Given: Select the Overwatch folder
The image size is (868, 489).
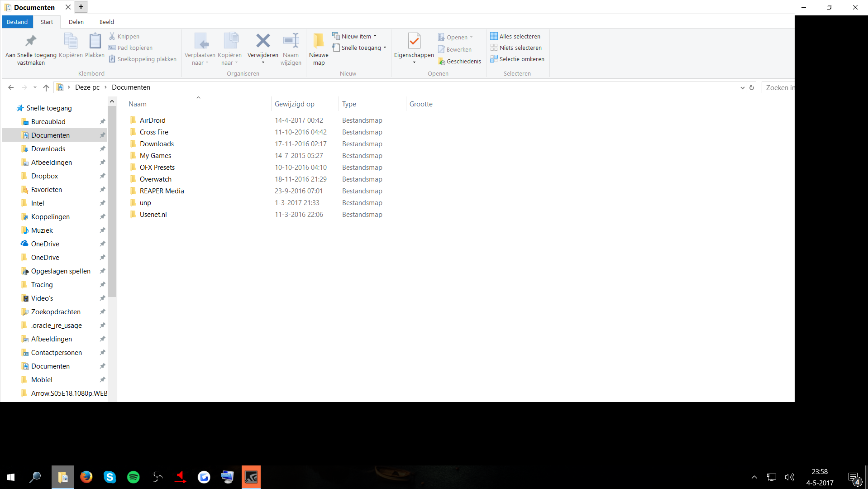Looking at the screenshot, I should click(156, 179).
